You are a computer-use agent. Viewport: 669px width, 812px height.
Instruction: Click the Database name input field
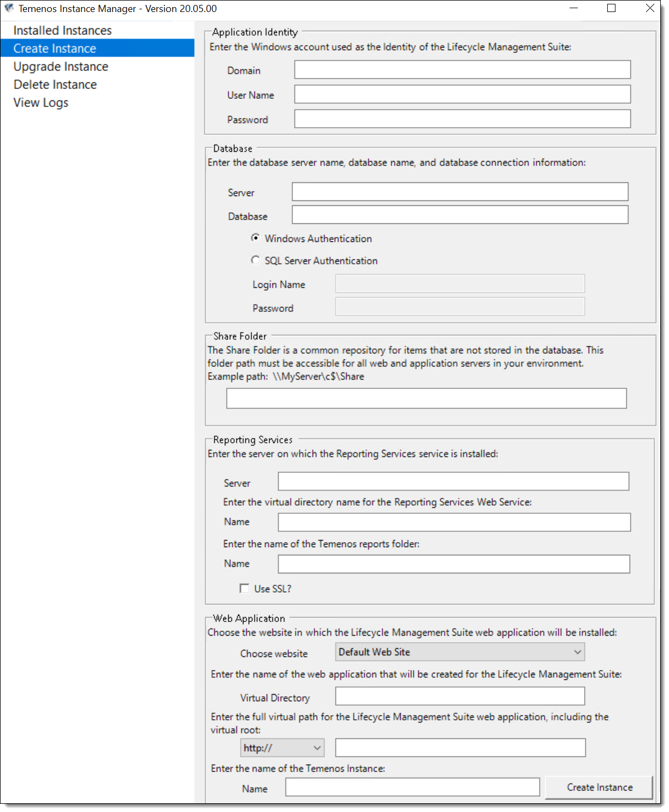pyautogui.click(x=460, y=215)
